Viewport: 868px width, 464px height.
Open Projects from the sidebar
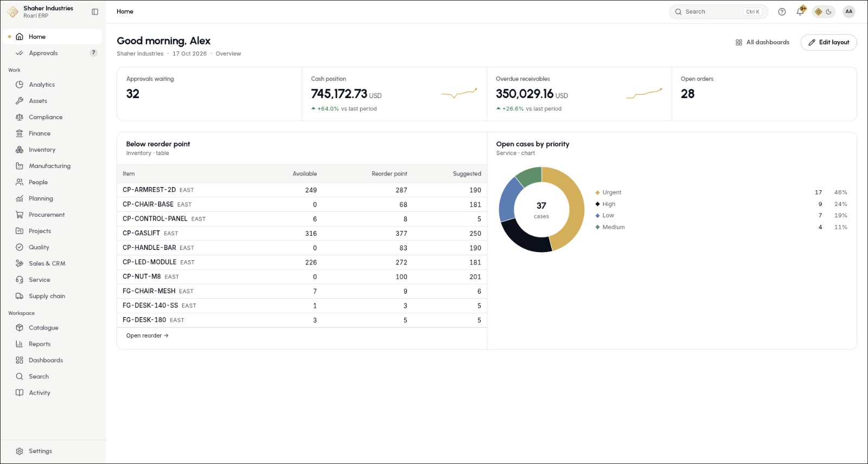click(53, 231)
